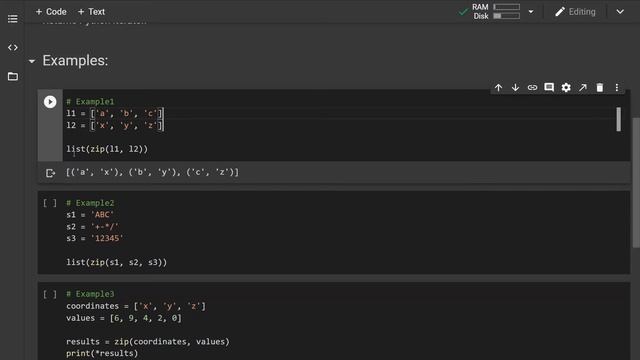Collapse the header with the chevron arrow
This screenshot has height=360, width=640.
(620, 12)
